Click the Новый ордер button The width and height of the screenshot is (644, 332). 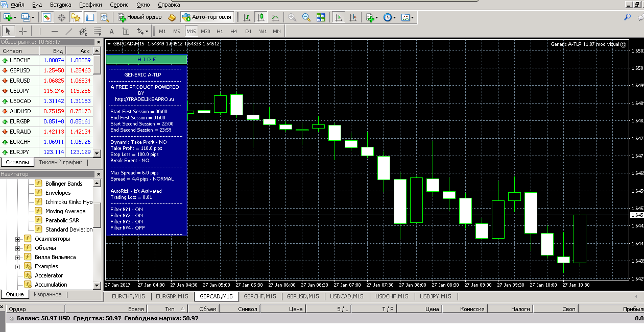click(140, 17)
